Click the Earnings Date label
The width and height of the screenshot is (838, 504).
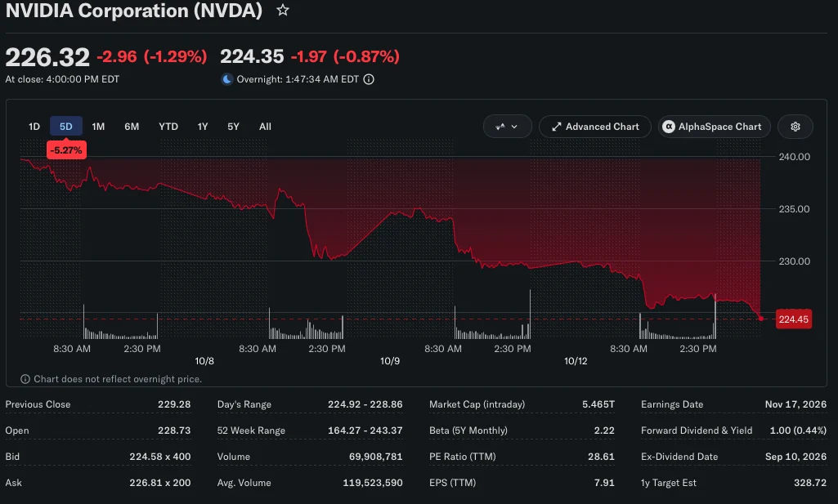pos(672,404)
